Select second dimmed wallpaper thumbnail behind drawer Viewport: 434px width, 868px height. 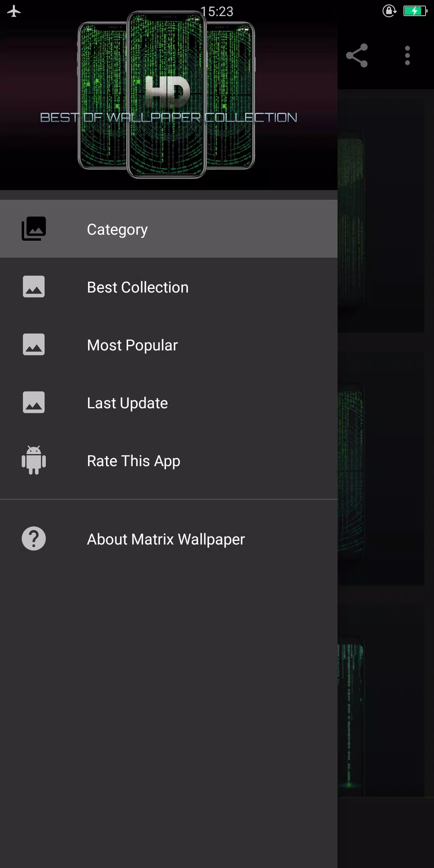coord(381,470)
